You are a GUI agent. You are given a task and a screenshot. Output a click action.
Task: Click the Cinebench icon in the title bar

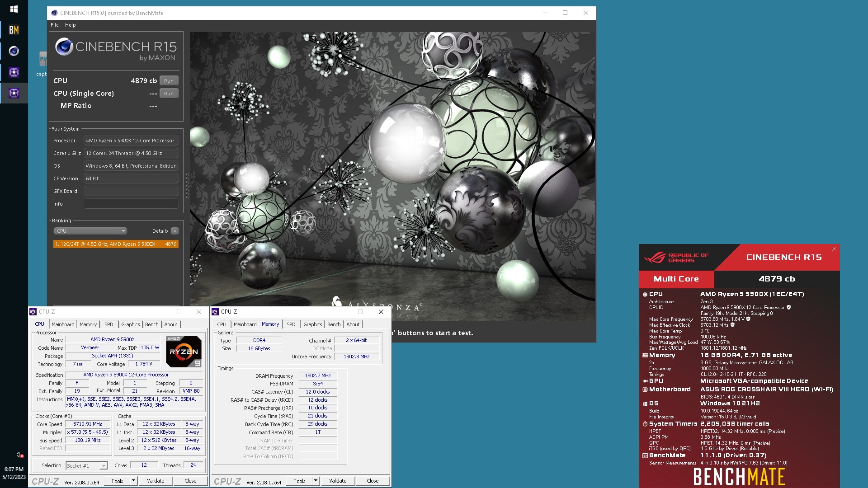pyautogui.click(x=54, y=13)
